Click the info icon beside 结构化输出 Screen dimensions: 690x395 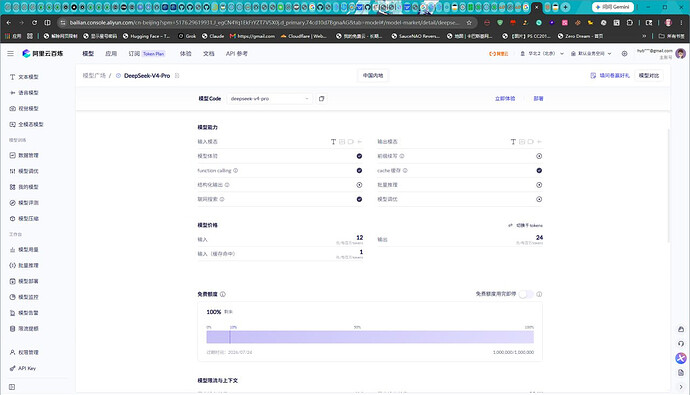click(227, 185)
